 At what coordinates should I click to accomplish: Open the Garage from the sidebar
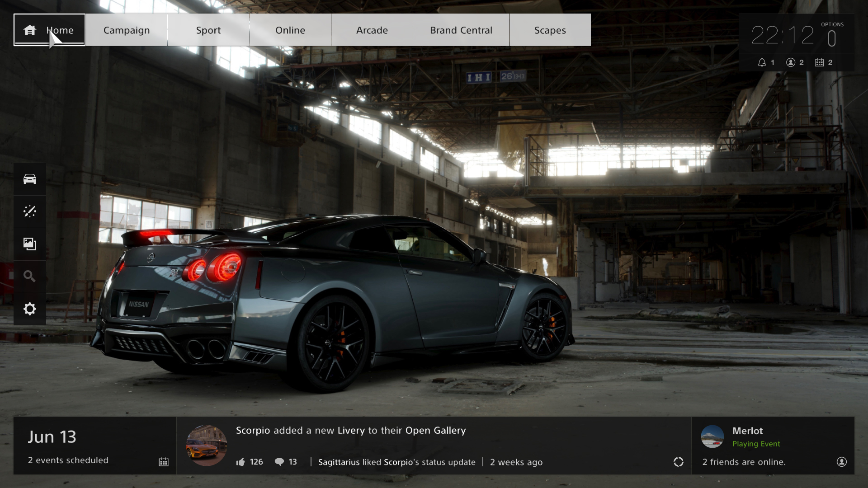tap(30, 179)
